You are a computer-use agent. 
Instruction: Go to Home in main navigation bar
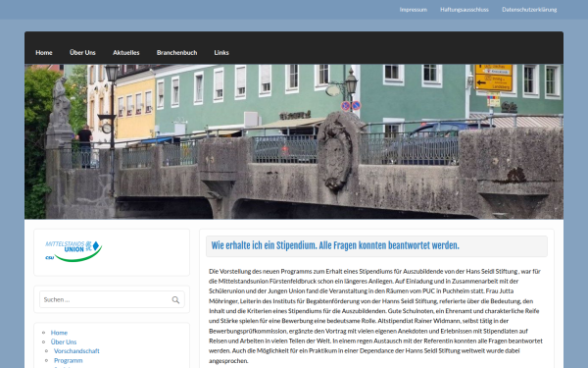(44, 53)
